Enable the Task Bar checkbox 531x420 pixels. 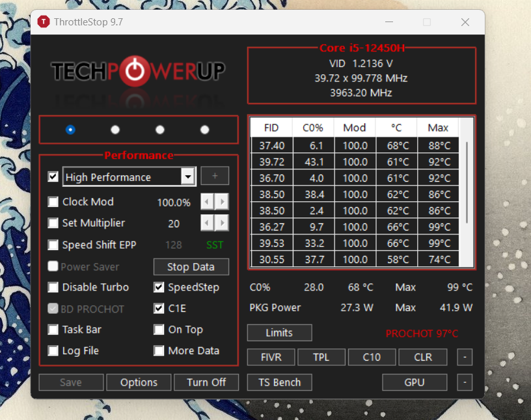[x=53, y=329]
